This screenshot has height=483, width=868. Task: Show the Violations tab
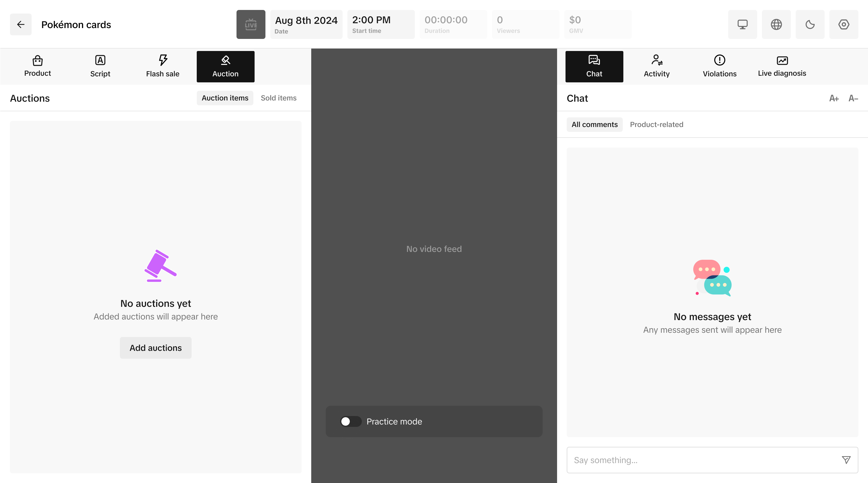pyautogui.click(x=719, y=66)
